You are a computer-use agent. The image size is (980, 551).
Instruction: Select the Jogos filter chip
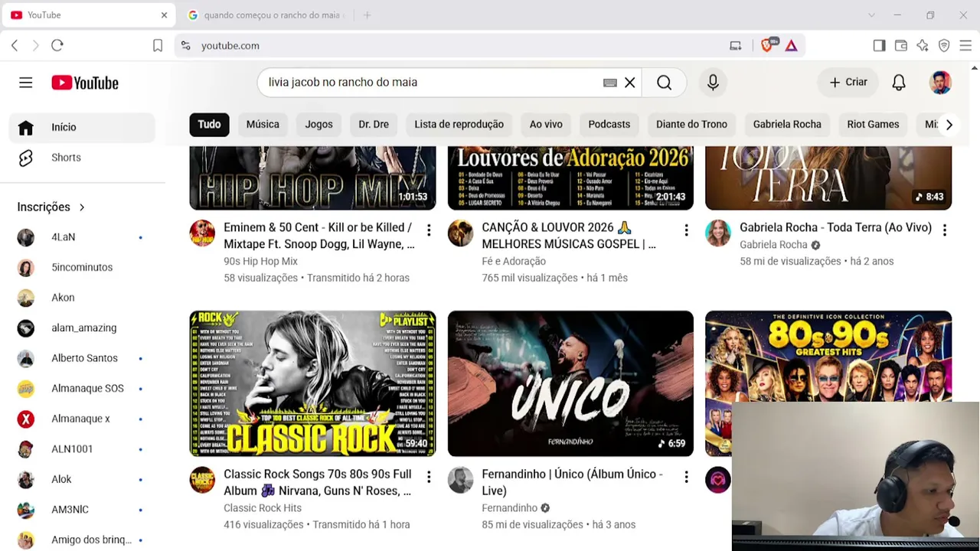tap(318, 125)
